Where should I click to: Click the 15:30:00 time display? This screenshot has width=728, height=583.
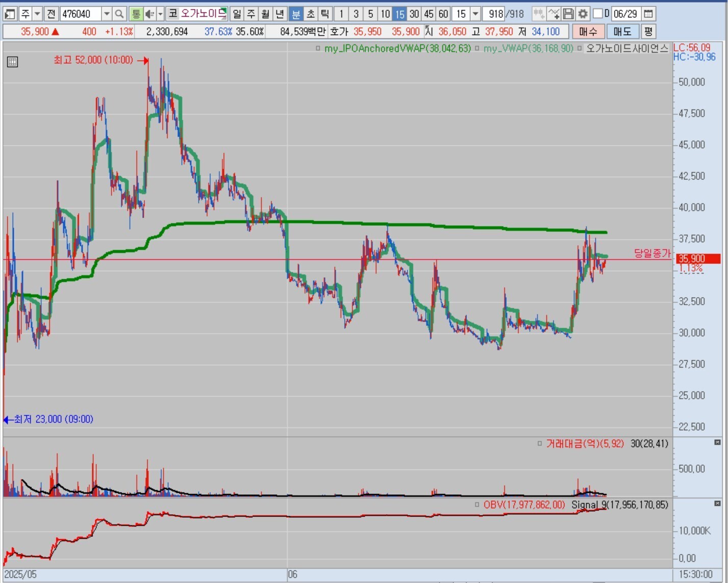[x=695, y=575]
